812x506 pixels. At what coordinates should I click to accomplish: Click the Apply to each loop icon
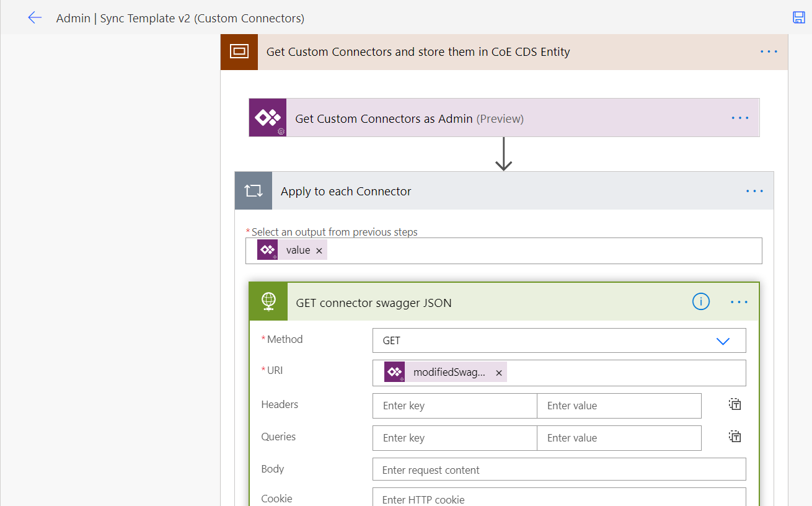[x=253, y=190]
